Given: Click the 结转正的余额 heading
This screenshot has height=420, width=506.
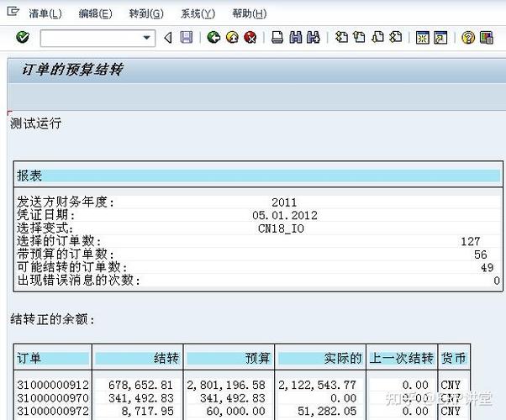Looking at the screenshot, I should pyautogui.click(x=52, y=320).
